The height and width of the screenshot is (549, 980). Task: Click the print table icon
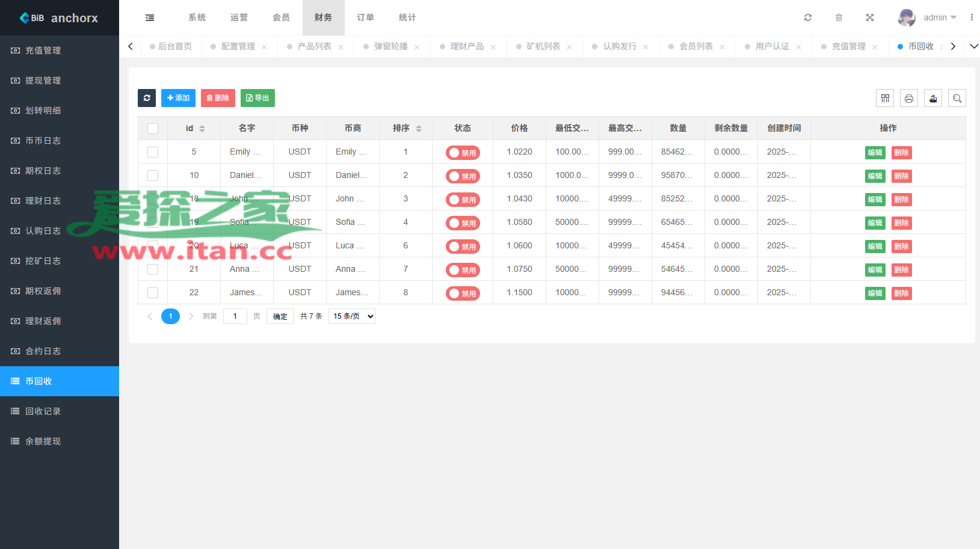tap(909, 98)
